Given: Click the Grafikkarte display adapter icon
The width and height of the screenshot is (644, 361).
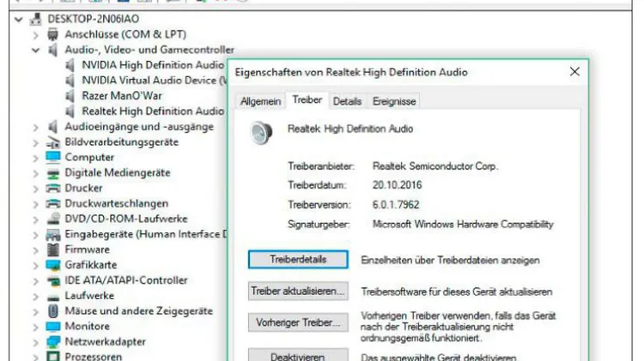Looking at the screenshot, I should point(53,265).
